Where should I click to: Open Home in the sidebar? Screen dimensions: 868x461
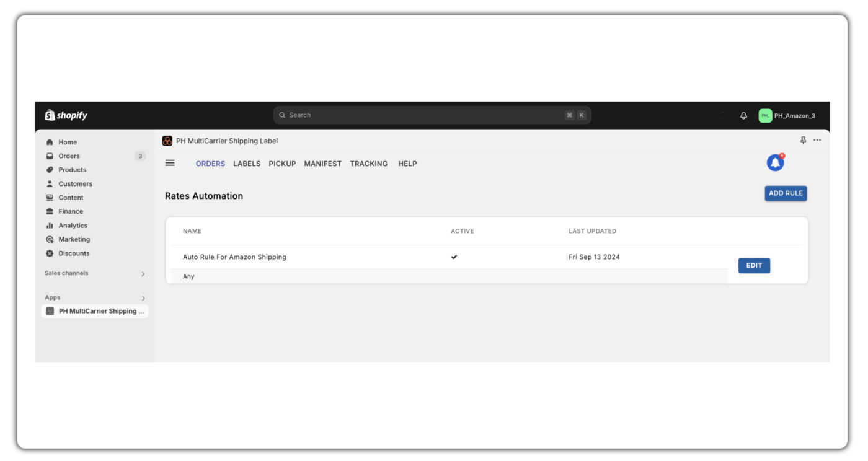(68, 142)
